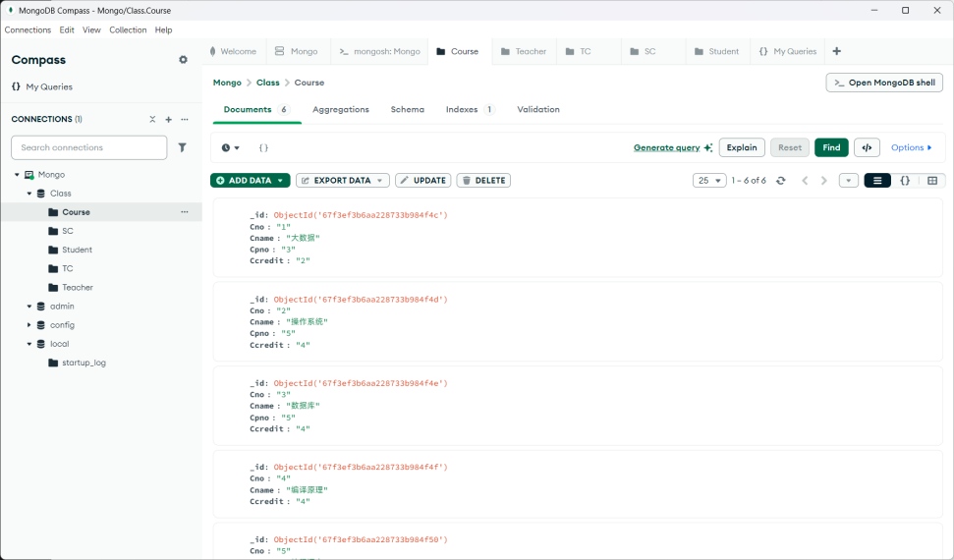Switch to the TC workspace tab
This screenshot has height=560, width=954.
click(589, 52)
